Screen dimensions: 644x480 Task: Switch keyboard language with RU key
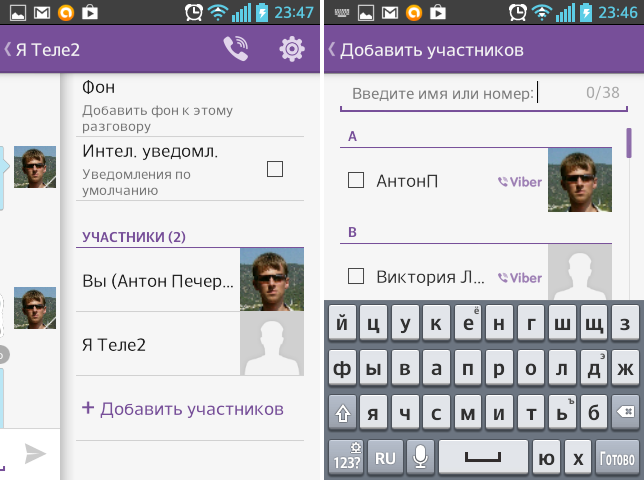point(385,457)
